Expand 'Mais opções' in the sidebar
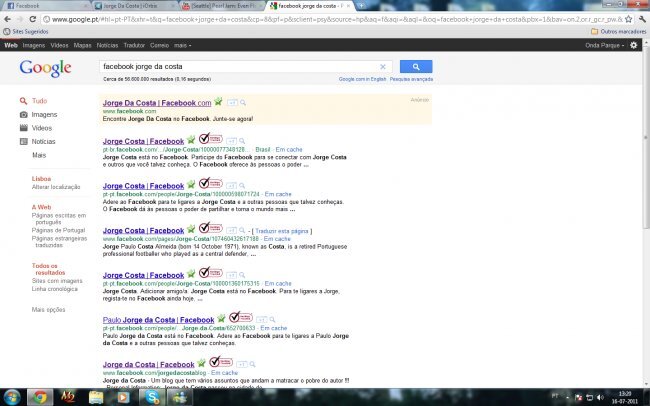 click(x=49, y=310)
